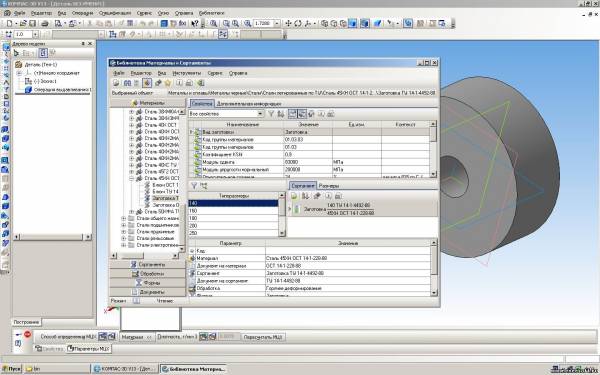The image size is (600, 375).
Task: Open the Спецификация menu in KOMPAS
Action: [x=115, y=13]
